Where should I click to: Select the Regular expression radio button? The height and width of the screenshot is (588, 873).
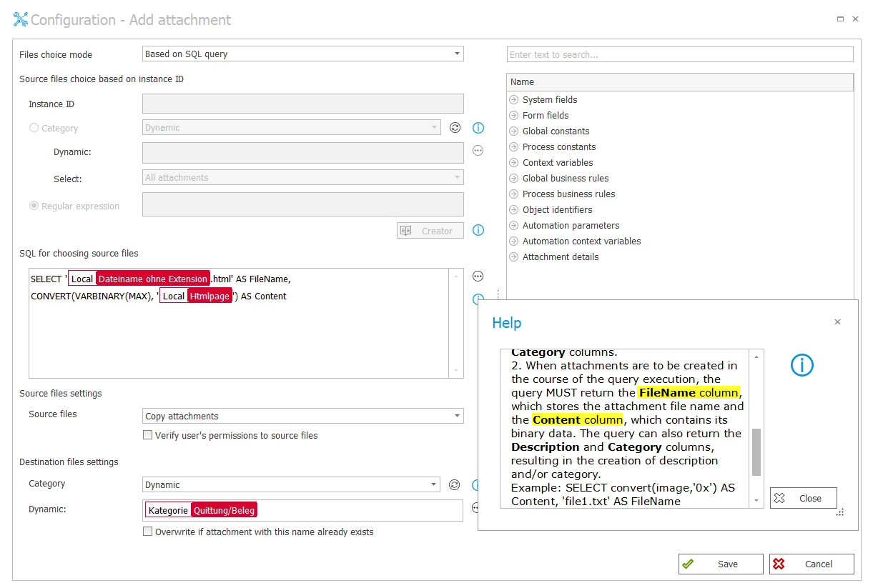point(34,206)
